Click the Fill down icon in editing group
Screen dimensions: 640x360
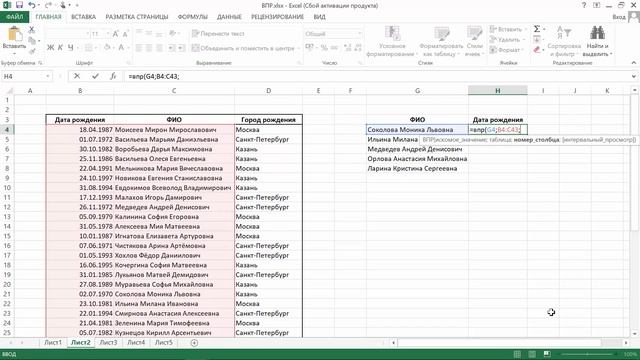pyautogui.click(x=537, y=40)
